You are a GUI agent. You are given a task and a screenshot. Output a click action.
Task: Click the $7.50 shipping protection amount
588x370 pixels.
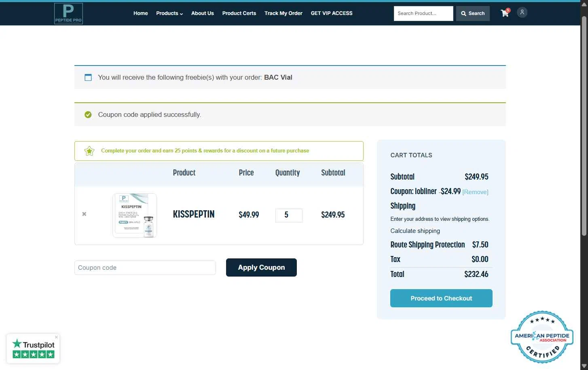pyautogui.click(x=480, y=245)
